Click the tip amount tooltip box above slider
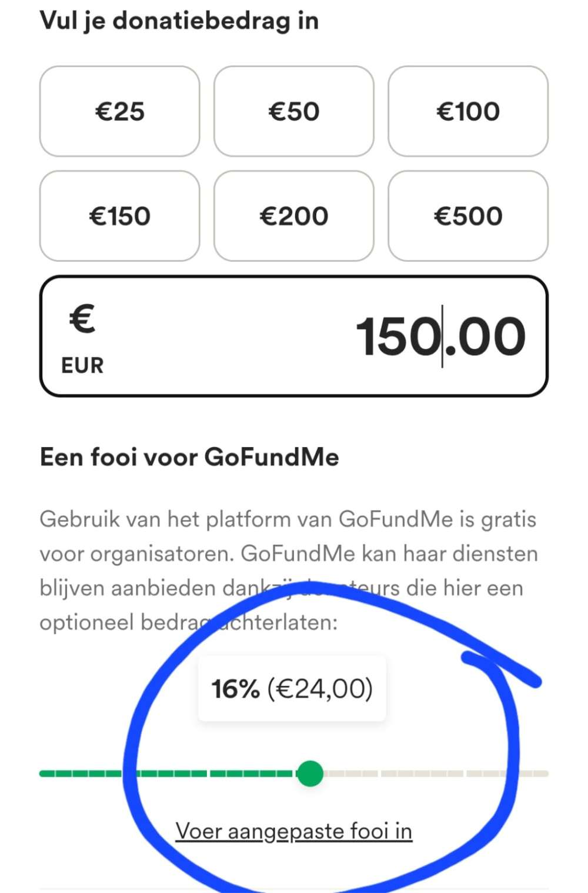Image resolution: width=588 pixels, height=893 pixels. coord(292,687)
